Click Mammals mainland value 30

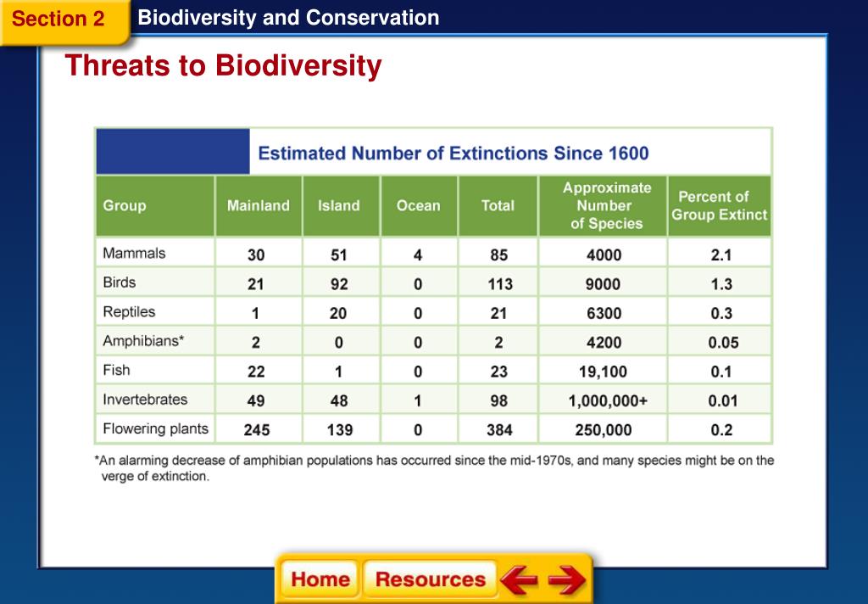(256, 254)
